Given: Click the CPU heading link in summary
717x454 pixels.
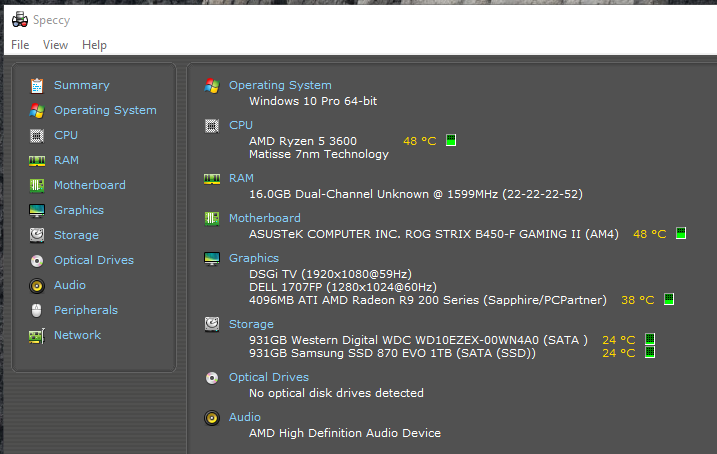Looking at the screenshot, I should 241,125.
